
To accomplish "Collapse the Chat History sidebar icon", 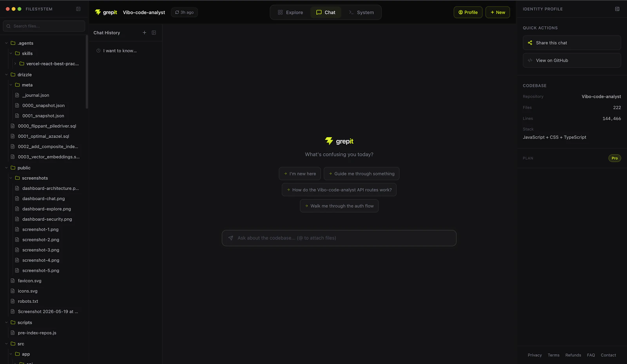I will pyautogui.click(x=154, y=33).
